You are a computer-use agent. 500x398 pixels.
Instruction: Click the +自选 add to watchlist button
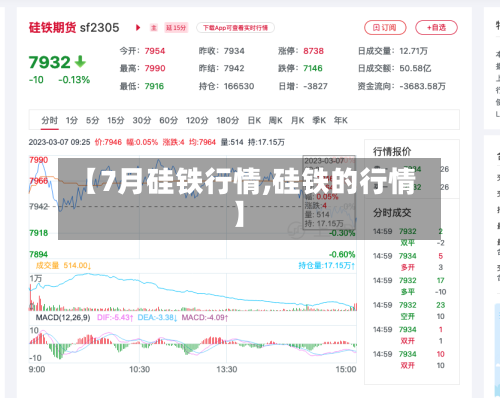pyautogui.click(x=436, y=28)
